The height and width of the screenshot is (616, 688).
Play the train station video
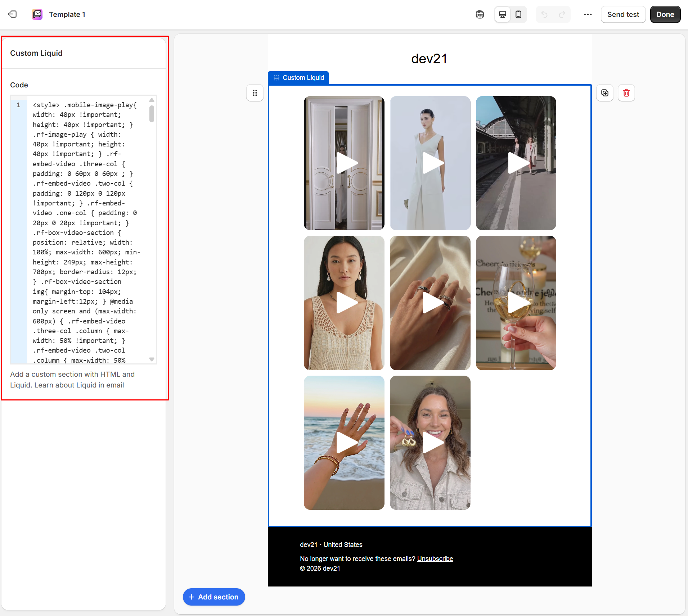[x=516, y=163]
